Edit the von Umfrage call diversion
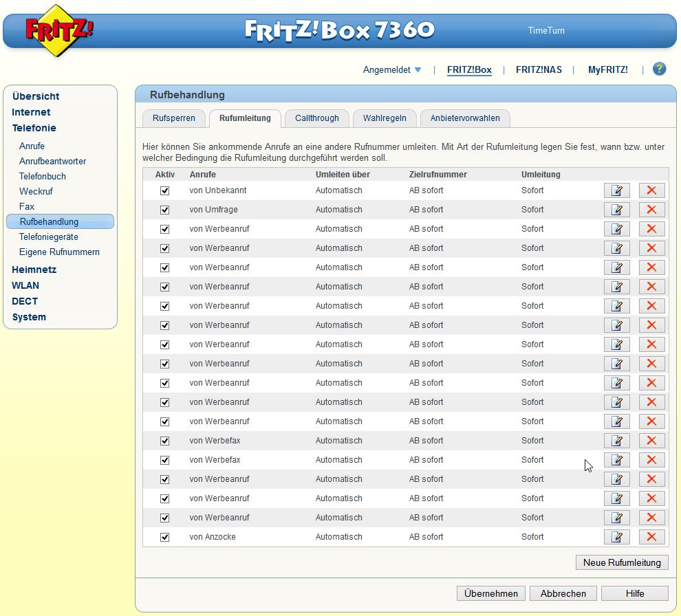Screen dimensions: 681x616 tap(617, 210)
